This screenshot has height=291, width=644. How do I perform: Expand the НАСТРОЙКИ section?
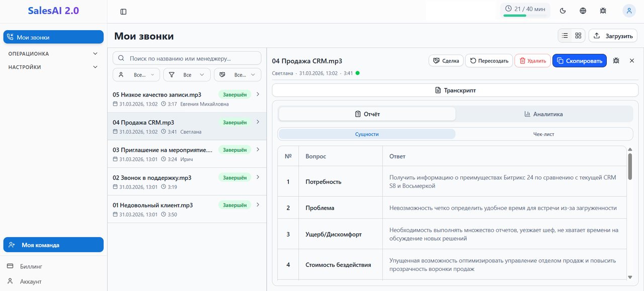pyautogui.click(x=53, y=67)
